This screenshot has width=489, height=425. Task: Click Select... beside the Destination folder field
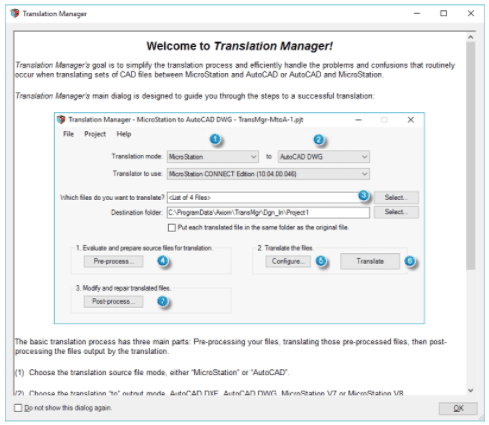click(x=396, y=212)
